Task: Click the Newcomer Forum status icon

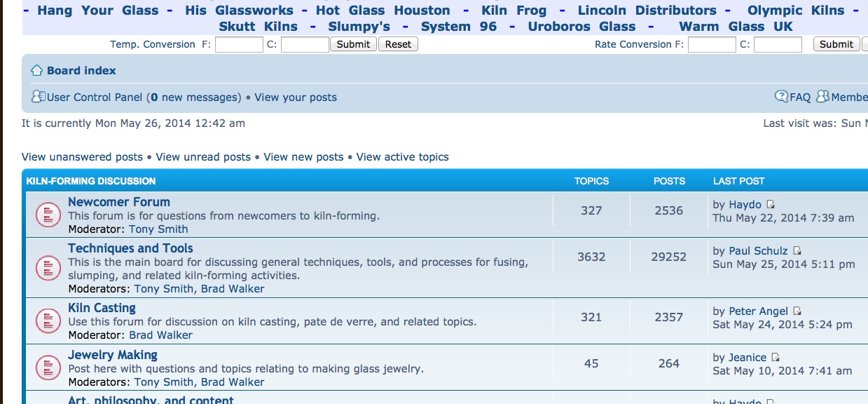Action: click(48, 215)
